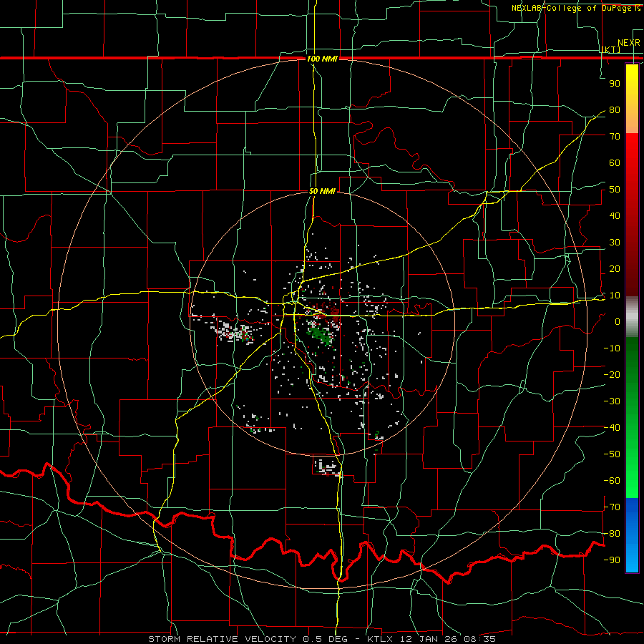The width and height of the screenshot is (644, 644).
Task: Click the -30 scale value
Action: (612, 401)
